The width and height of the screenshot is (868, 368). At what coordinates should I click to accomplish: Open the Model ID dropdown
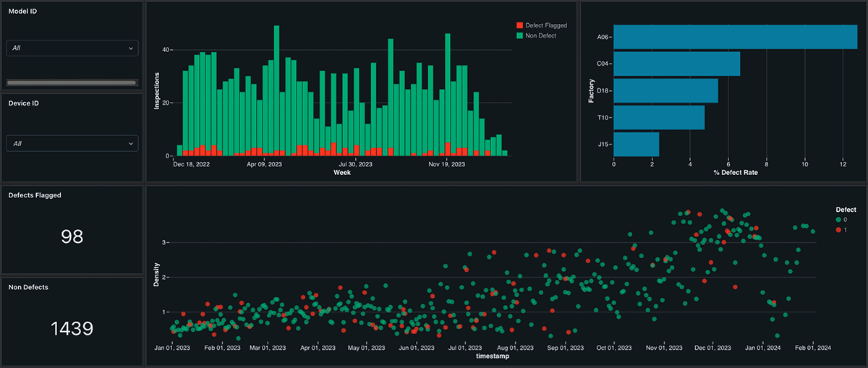[x=72, y=48]
